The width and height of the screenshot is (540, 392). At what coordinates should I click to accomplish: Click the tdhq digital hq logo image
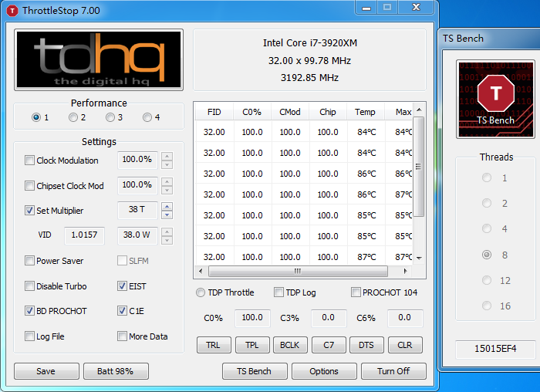pos(99,59)
